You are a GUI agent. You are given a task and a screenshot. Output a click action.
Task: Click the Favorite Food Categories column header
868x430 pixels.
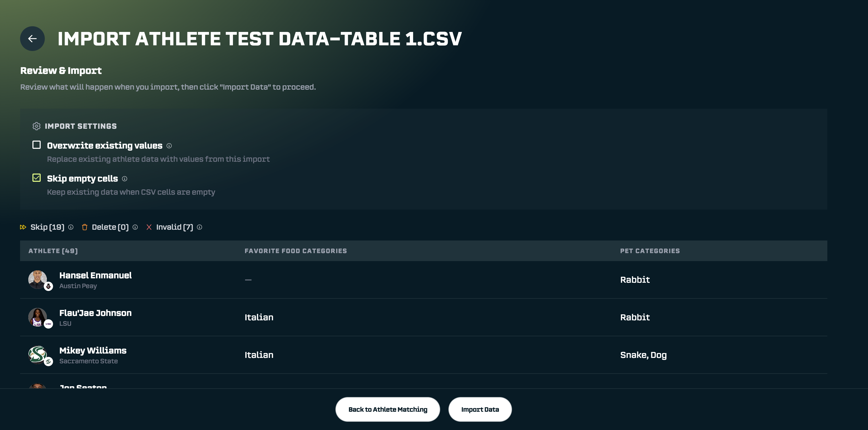[x=296, y=251]
